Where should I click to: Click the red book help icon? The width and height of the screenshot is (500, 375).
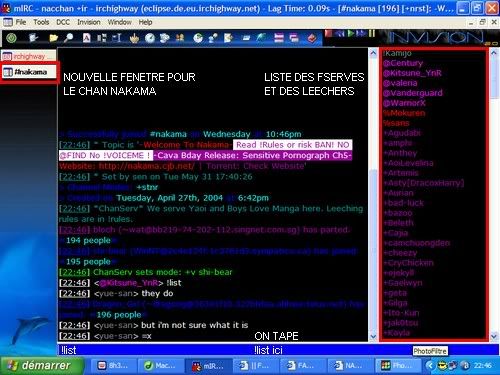pyautogui.click(x=312, y=38)
